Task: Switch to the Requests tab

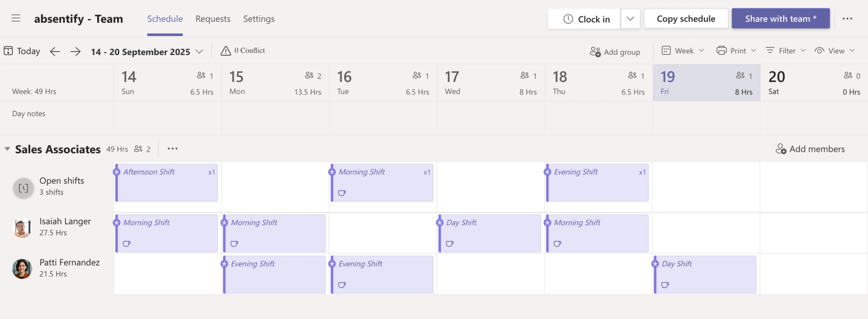Action: pos(213,19)
